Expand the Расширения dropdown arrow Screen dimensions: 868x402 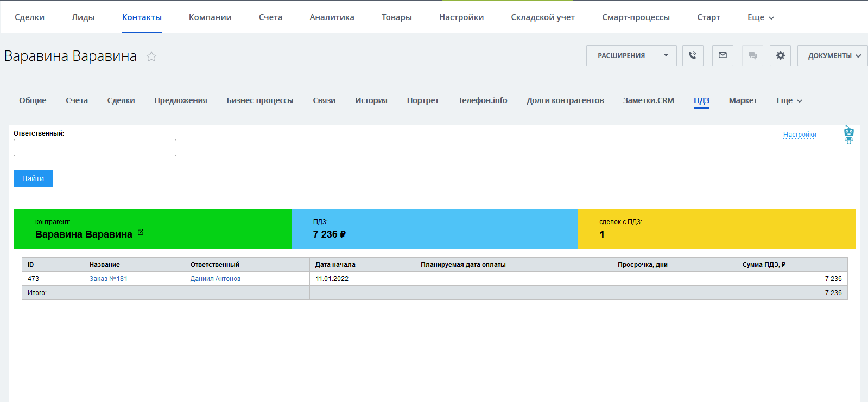[666, 55]
